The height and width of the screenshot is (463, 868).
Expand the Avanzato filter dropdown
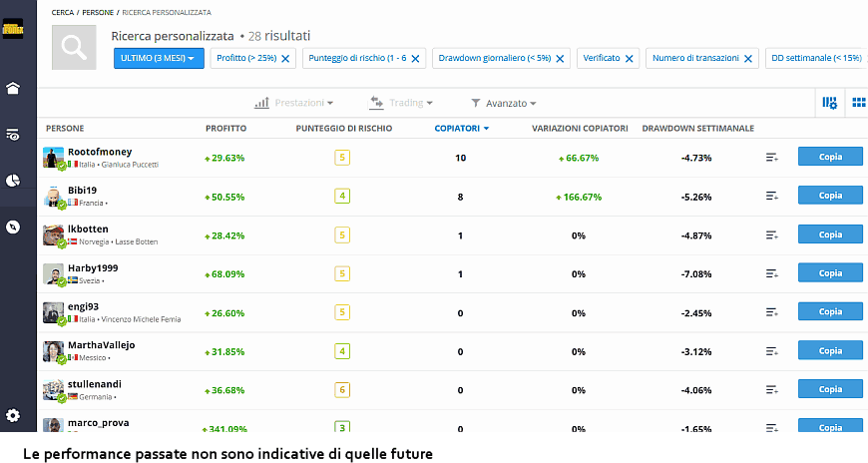504,103
